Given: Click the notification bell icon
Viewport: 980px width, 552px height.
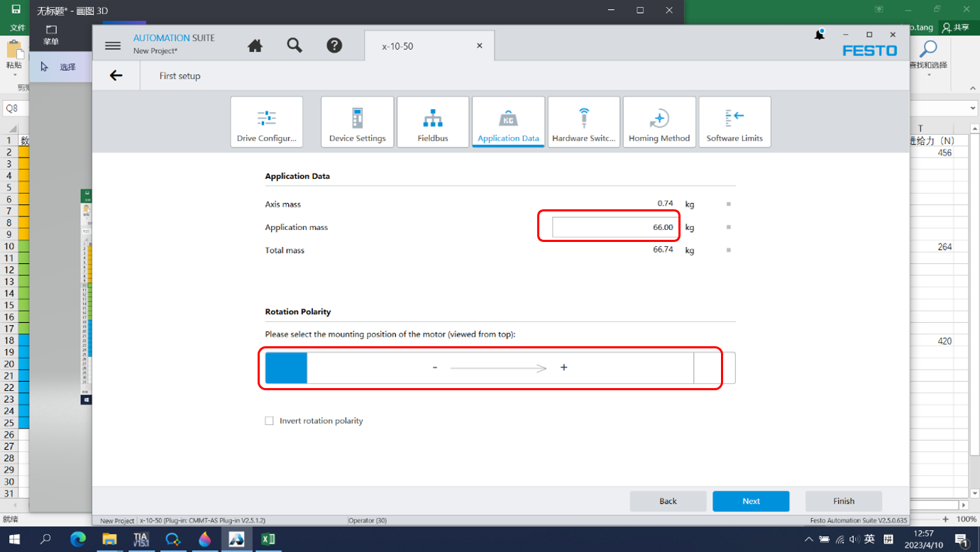Looking at the screenshot, I should coord(820,35).
